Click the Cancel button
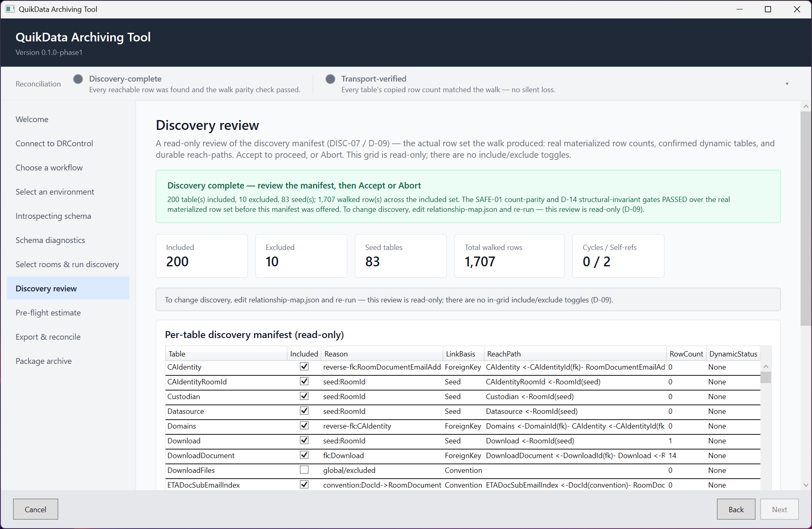This screenshot has height=529, width=812. 36,509
